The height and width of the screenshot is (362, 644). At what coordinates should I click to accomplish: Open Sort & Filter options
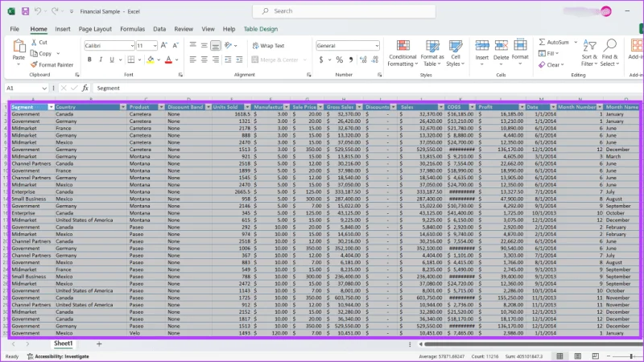589,53
